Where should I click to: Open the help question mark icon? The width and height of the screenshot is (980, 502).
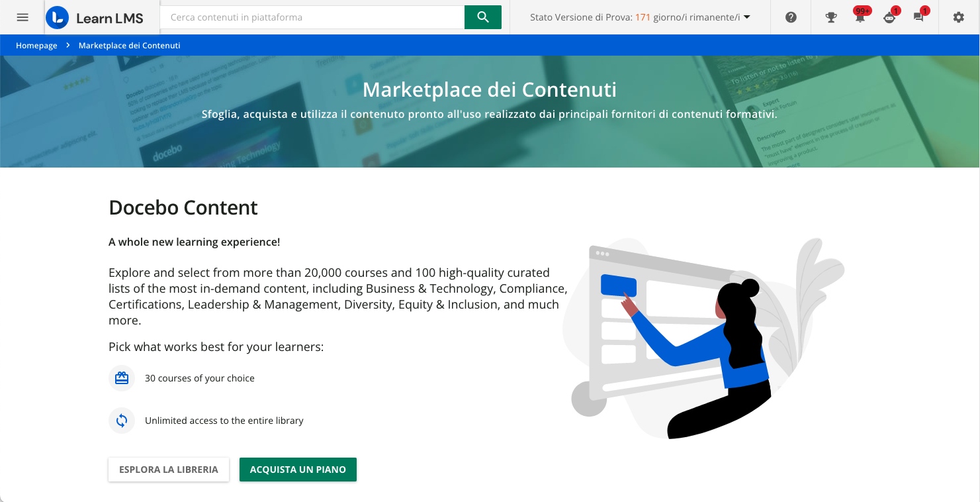[x=791, y=18]
